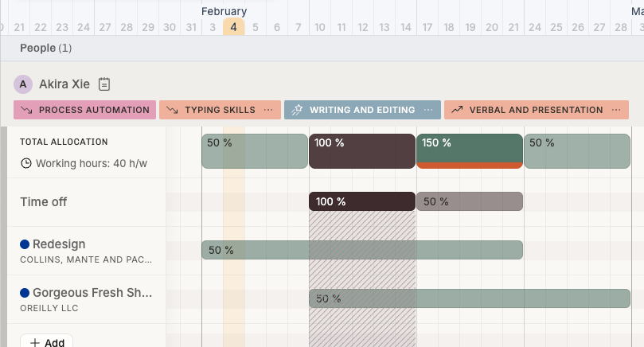Click the blue dot beside Redesign project
This screenshot has height=347, width=644.
tap(25, 244)
